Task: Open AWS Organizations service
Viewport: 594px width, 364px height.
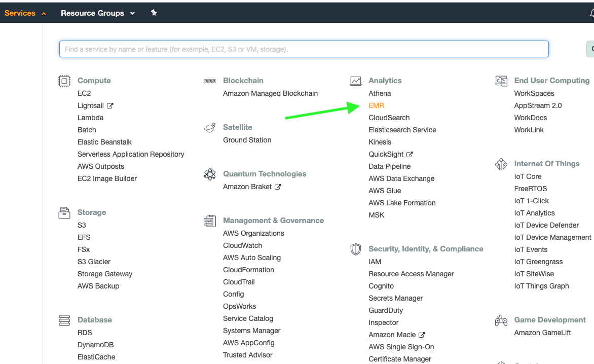Action: [253, 233]
